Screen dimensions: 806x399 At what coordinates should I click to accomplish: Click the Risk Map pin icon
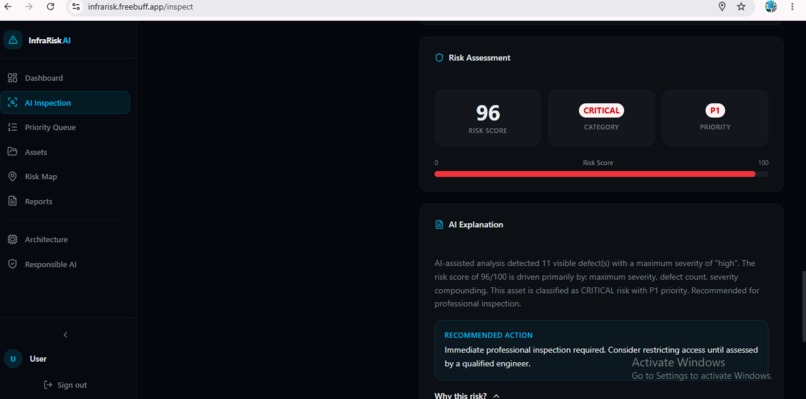click(x=13, y=176)
